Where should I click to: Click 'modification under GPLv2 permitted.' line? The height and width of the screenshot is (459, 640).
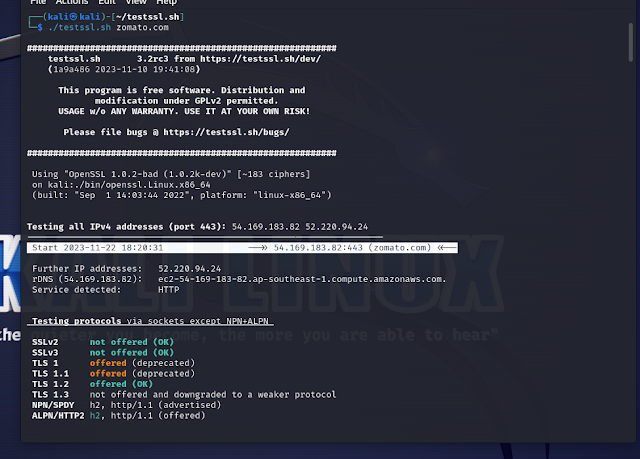(187, 101)
